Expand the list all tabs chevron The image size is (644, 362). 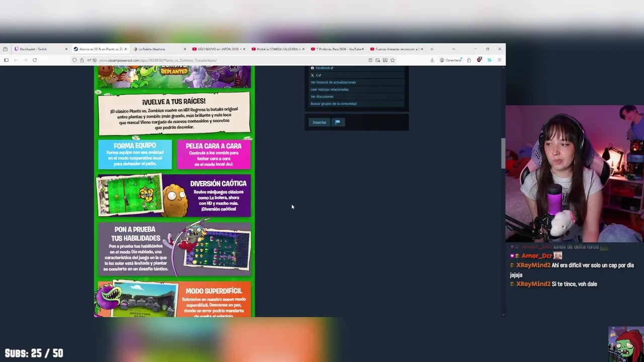[x=453, y=49]
